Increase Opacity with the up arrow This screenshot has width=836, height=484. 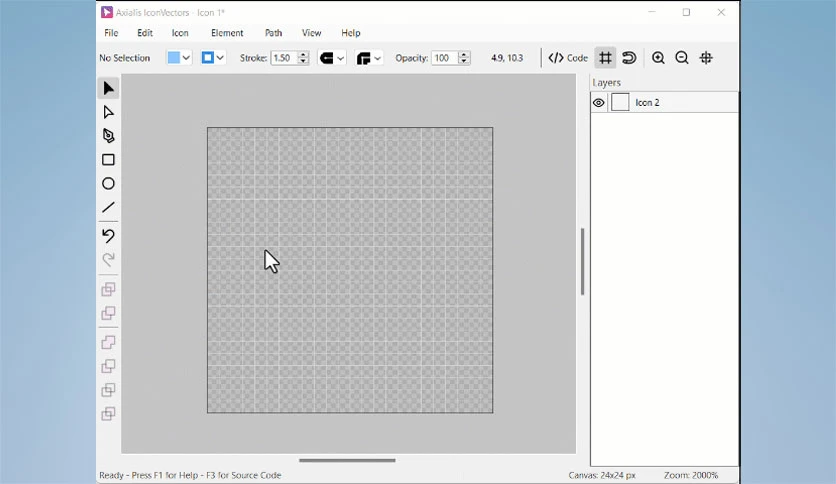tap(464, 54)
